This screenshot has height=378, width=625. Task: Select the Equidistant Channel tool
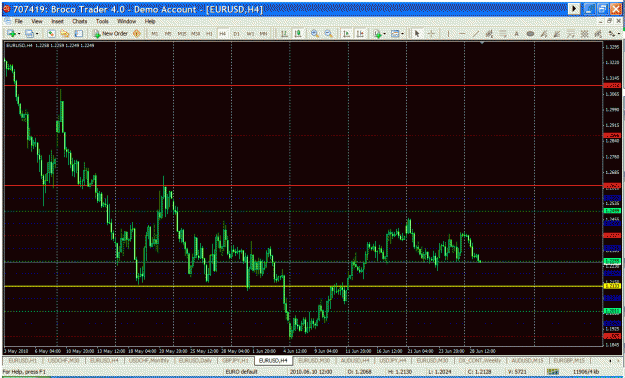point(489,34)
